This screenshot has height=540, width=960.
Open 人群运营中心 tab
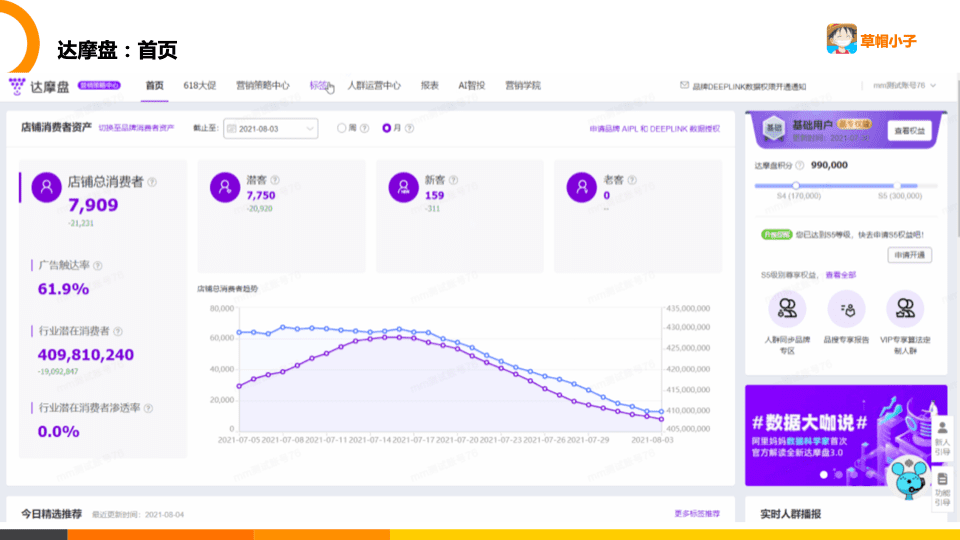(x=374, y=86)
